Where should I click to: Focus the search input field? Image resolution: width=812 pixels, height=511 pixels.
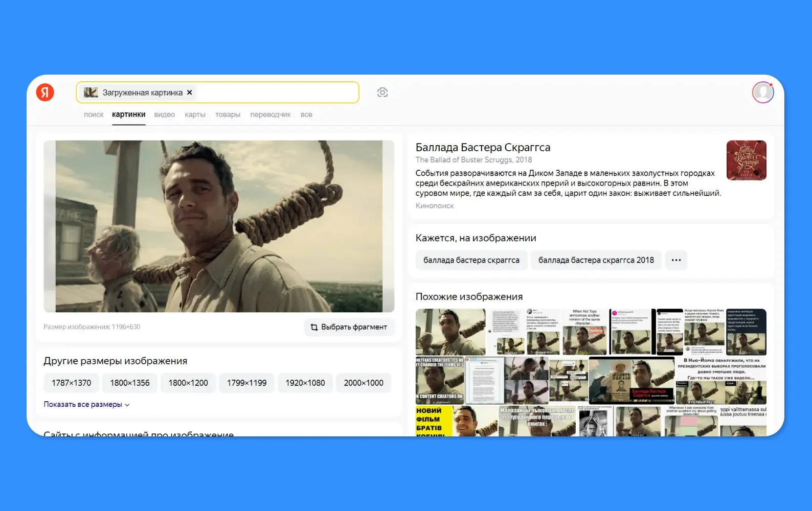[218, 92]
